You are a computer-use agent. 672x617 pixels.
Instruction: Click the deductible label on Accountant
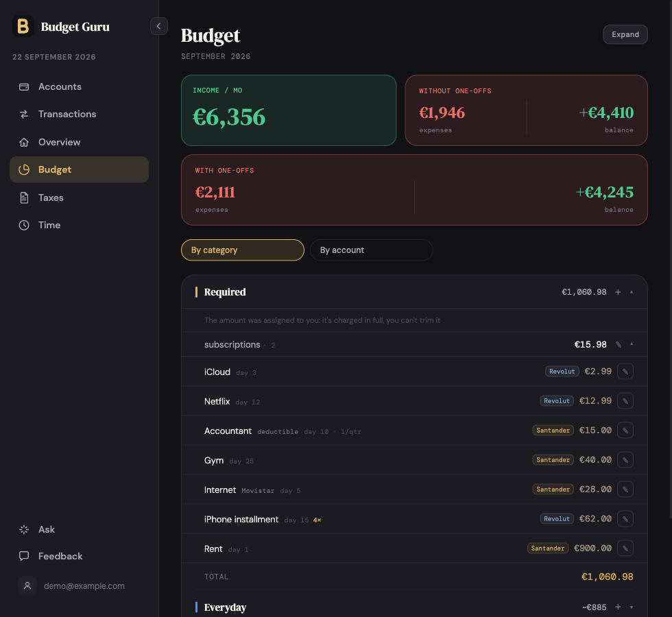[278, 432]
